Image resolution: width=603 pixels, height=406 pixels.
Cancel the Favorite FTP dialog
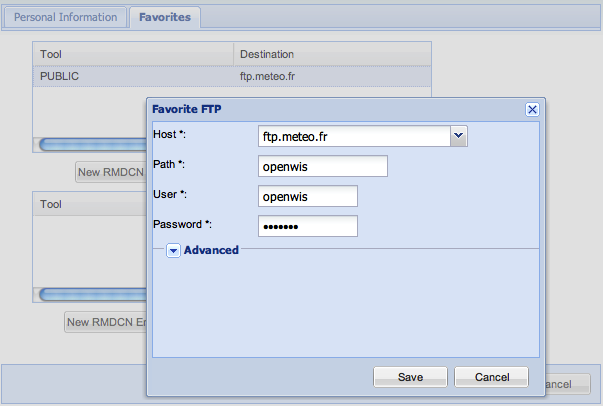click(491, 377)
